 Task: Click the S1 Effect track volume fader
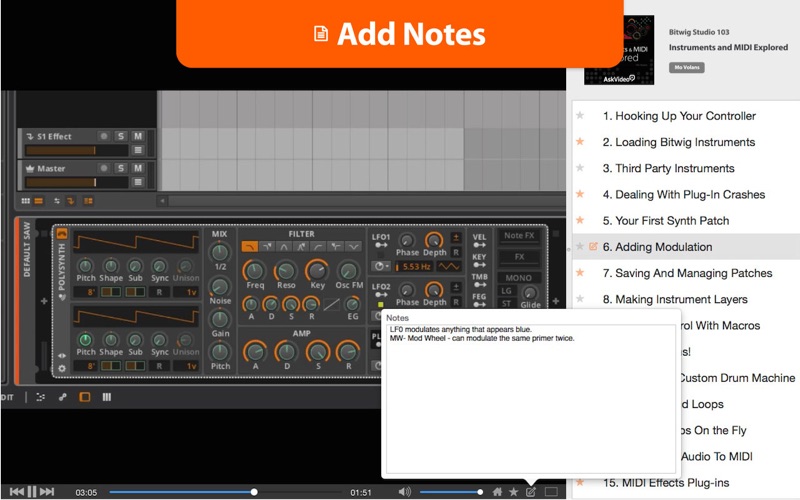(77, 150)
